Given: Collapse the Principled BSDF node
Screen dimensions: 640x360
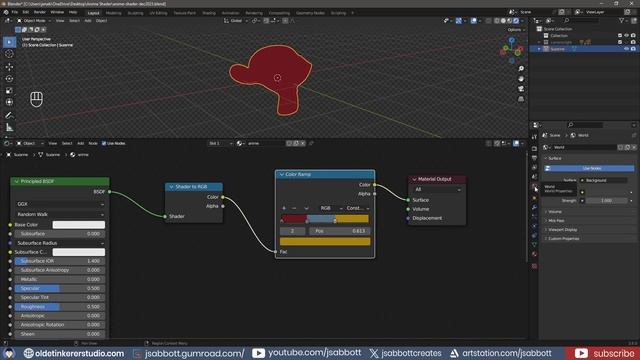Looking at the screenshot, I should pyautogui.click(x=17, y=181).
